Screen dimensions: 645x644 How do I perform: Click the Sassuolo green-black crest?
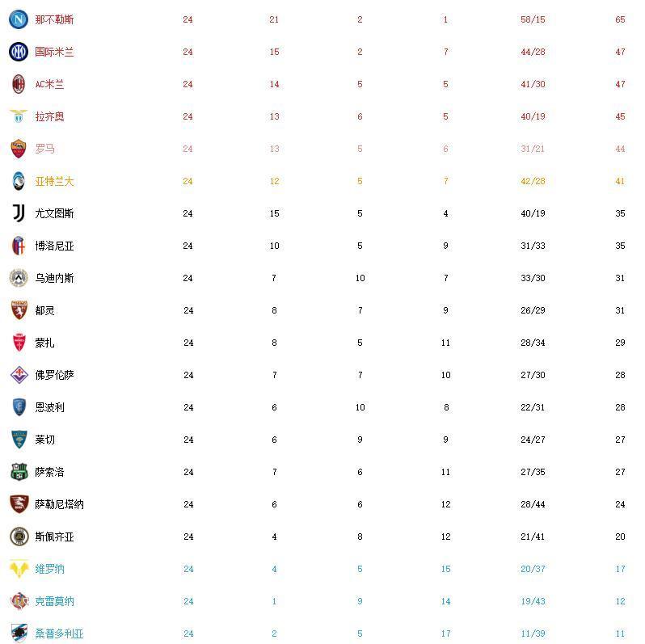(x=19, y=472)
